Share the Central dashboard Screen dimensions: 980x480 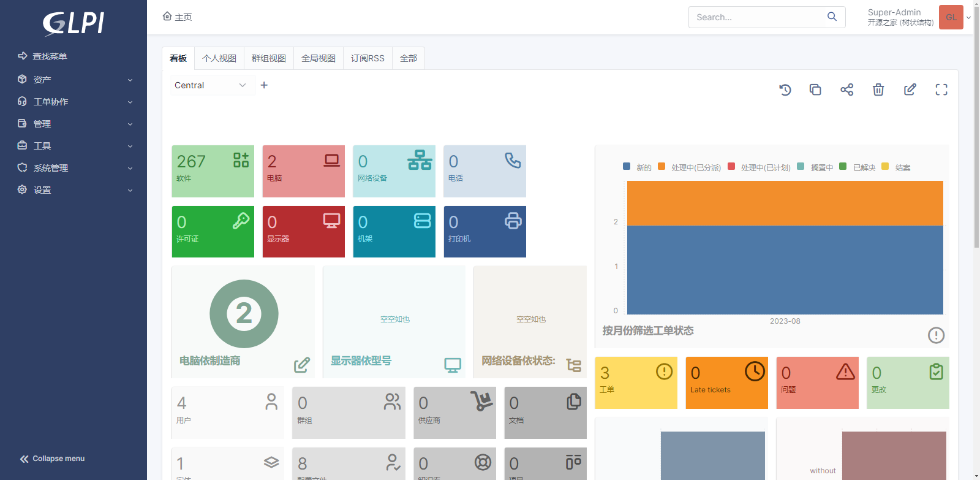click(847, 90)
